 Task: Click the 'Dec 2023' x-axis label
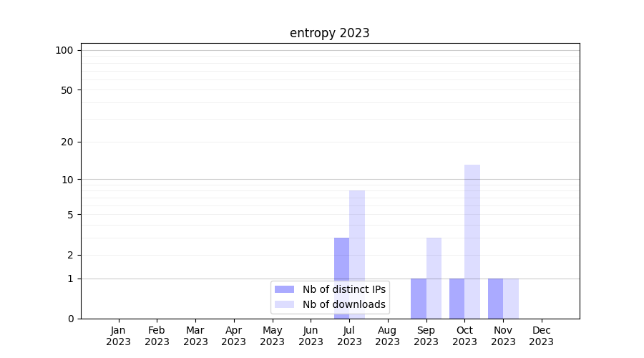(542, 336)
